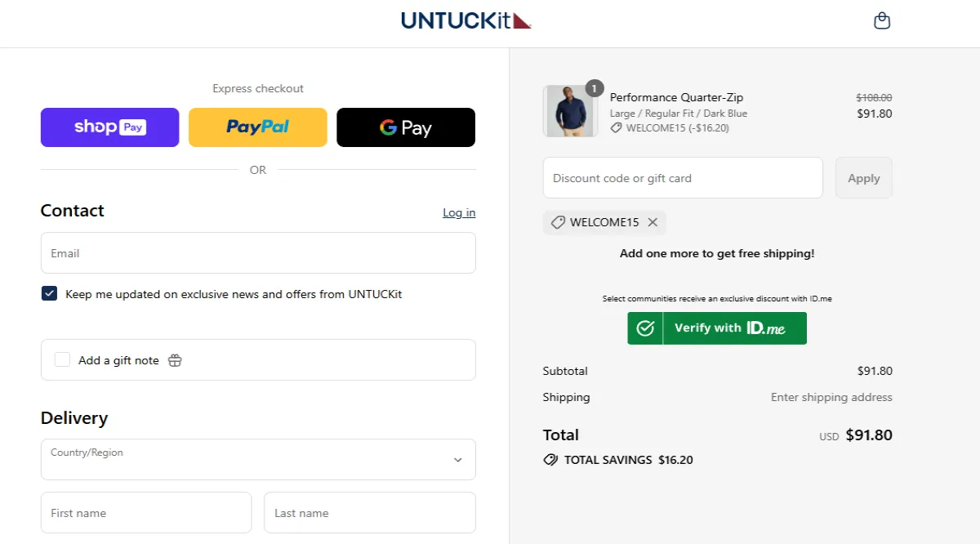Click the tag icon under Performance Quarter-Zip details
The width and height of the screenshot is (980, 544).
tap(618, 127)
